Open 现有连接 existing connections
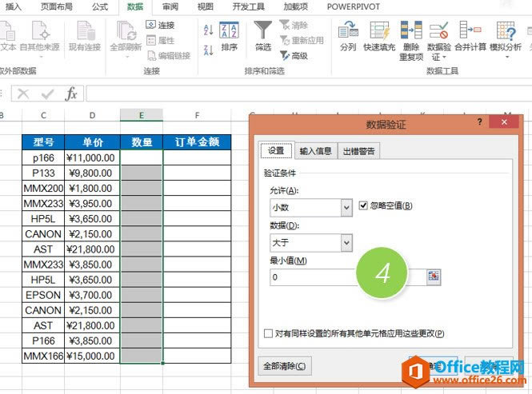Screen dimensions: 532x394 (85, 36)
